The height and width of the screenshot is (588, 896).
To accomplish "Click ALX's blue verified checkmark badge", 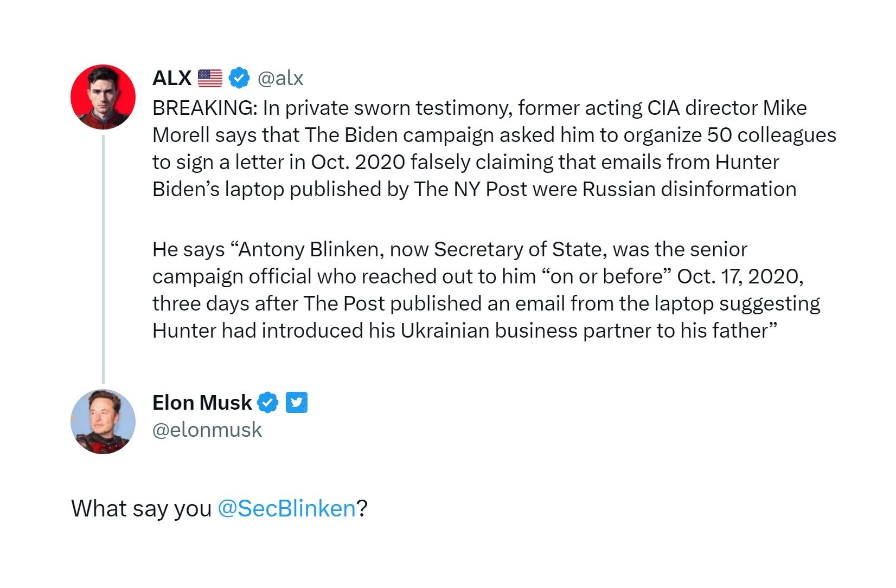I will pyautogui.click(x=239, y=78).
